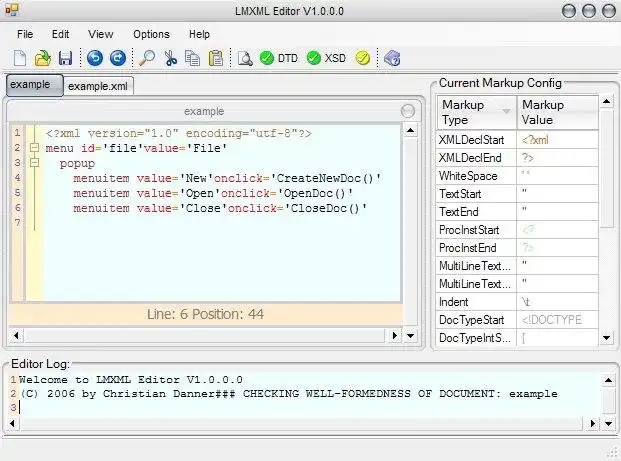Viewport: 621px width, 461px height.
Task: Select the XMLDeclStart row
Action: [517, 140]
